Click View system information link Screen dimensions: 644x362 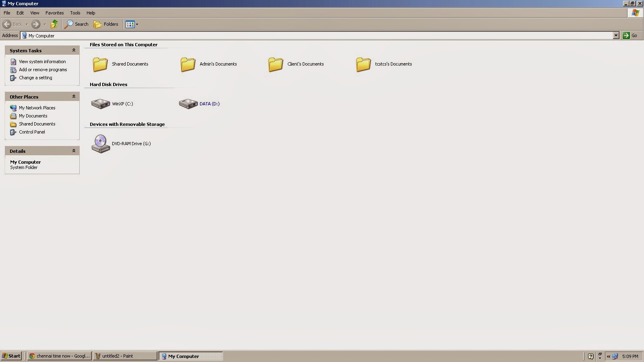[42, 62]
